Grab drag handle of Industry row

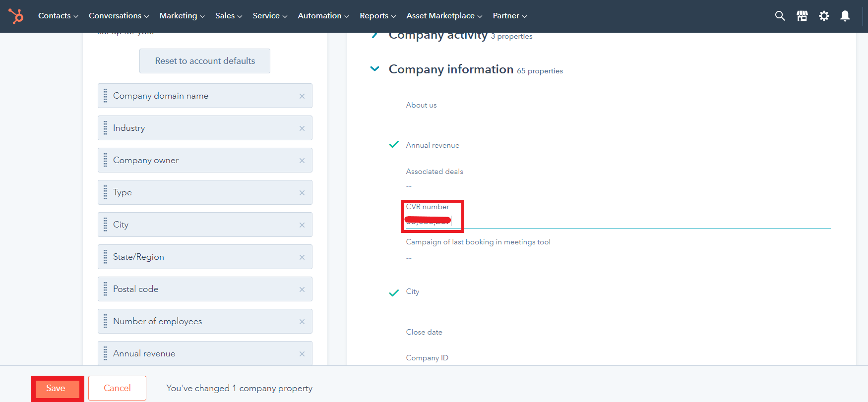click(x=105, y=128)
